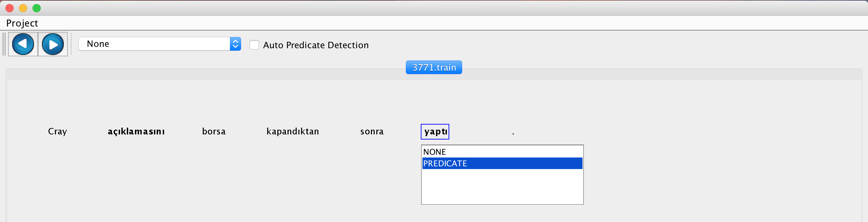Go to previous sentence with back arrow
Image resolution: width=868 pixels, height=222 pixels.
click(x=23, y=44)
